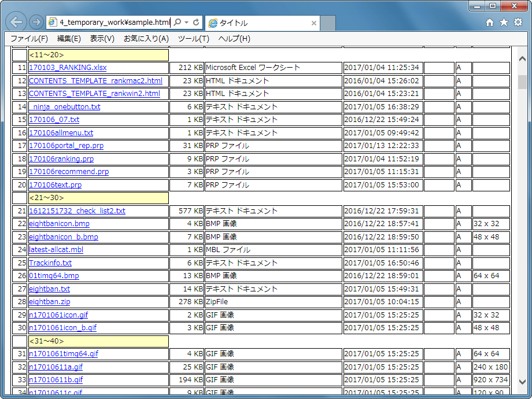The image size is (532, 399).
Task: Click the 920 x 734 dimension cell
Action: click(491, 380)
